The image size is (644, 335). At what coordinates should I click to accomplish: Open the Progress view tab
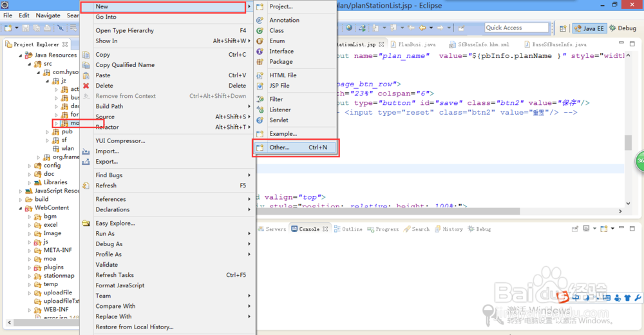(383, 229)
